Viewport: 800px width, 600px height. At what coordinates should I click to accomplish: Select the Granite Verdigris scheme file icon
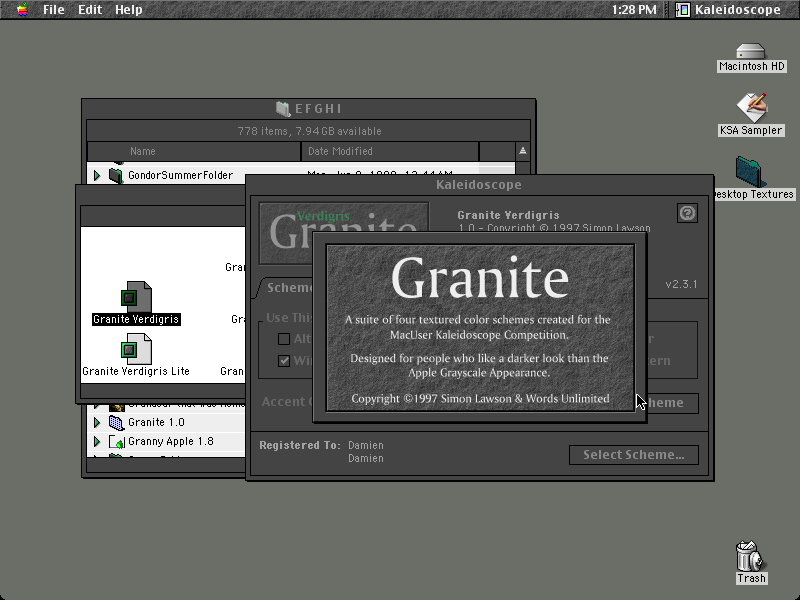(136, 297)
